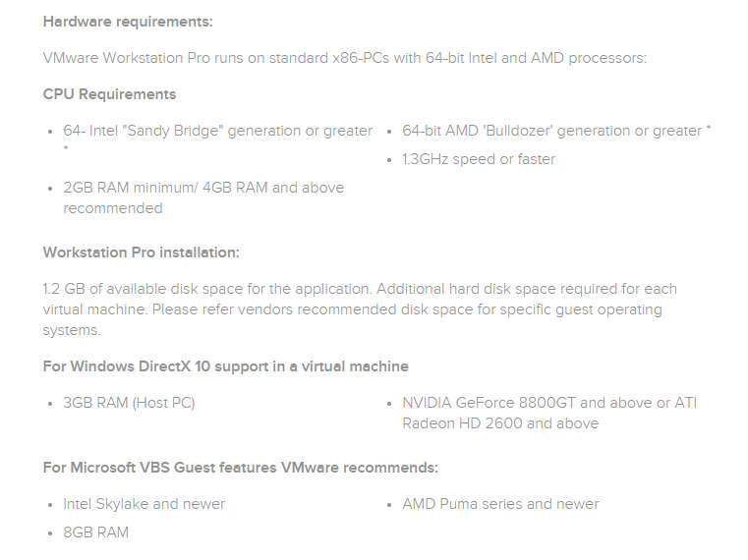Click the word 'systems.' ending the paragraph

72,330
